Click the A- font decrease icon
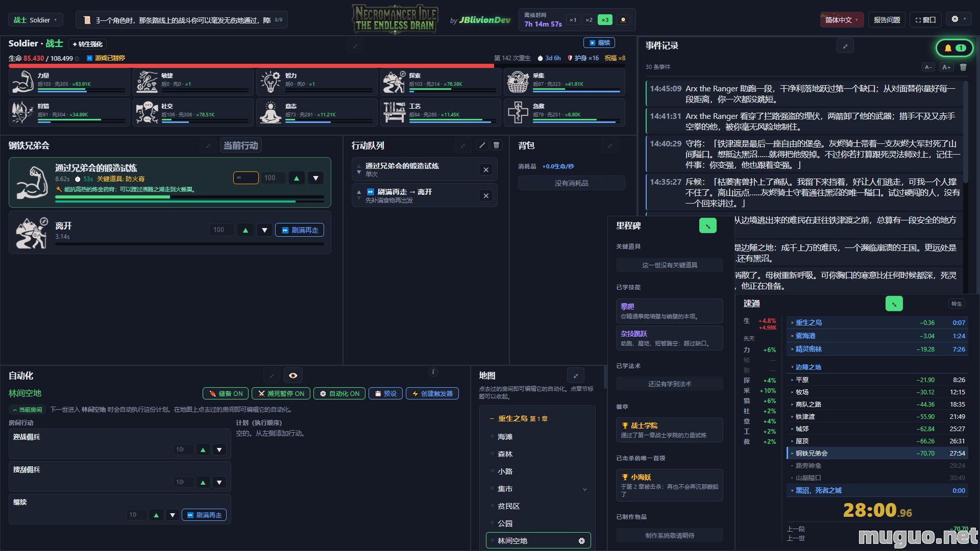The width and height of the screenshot is (980, 551). point(928,67)
